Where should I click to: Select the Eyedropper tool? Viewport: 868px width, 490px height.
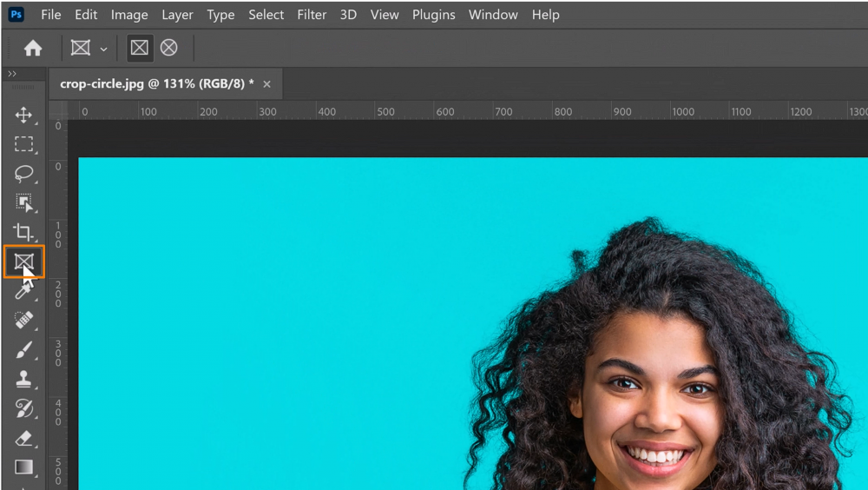[23, 291]
